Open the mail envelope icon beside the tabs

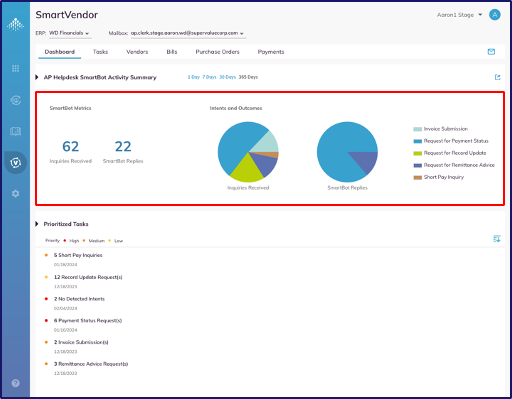[x=491, y=52]
